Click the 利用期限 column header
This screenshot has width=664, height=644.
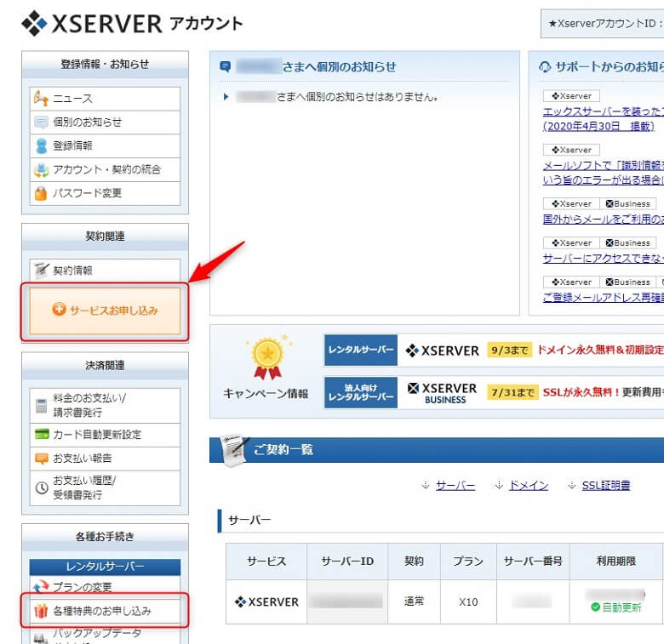(615, 561)
